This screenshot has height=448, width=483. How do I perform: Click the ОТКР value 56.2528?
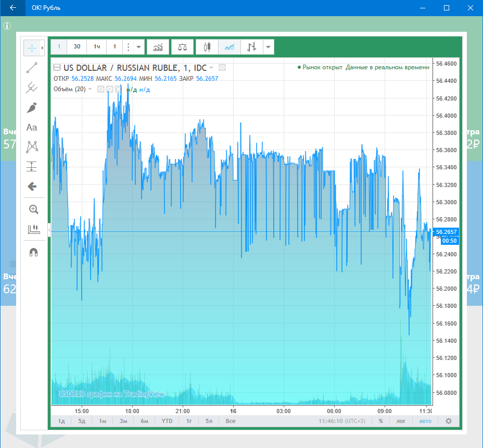83,79
